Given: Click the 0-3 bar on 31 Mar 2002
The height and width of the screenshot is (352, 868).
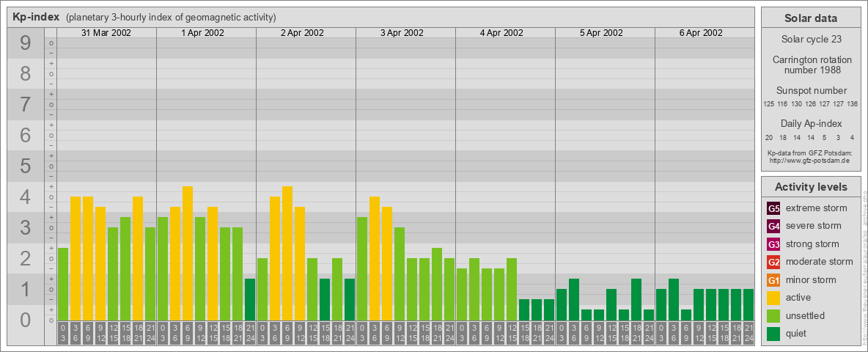Looking at the screenshot, I should tap(63, 284).
